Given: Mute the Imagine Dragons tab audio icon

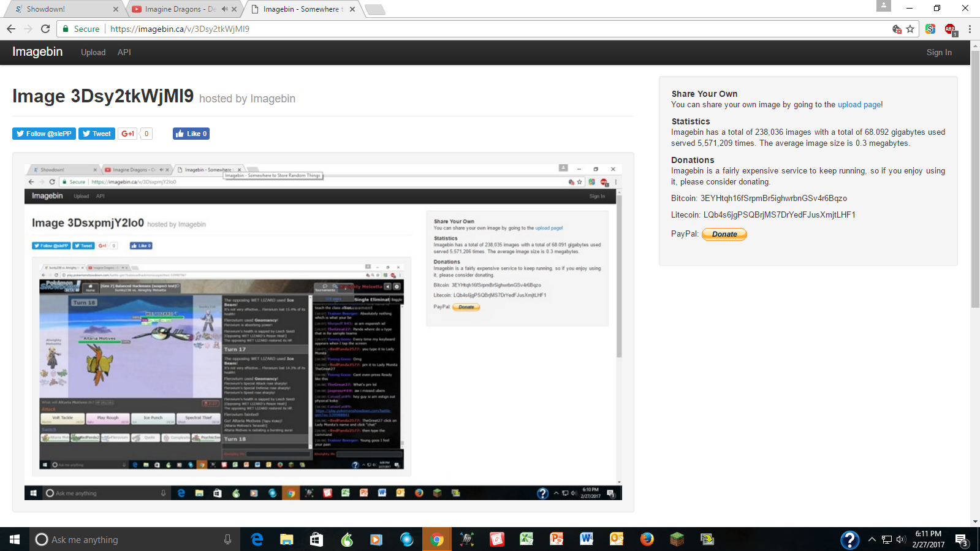Looking at the screenshot, I should [224, 9].
